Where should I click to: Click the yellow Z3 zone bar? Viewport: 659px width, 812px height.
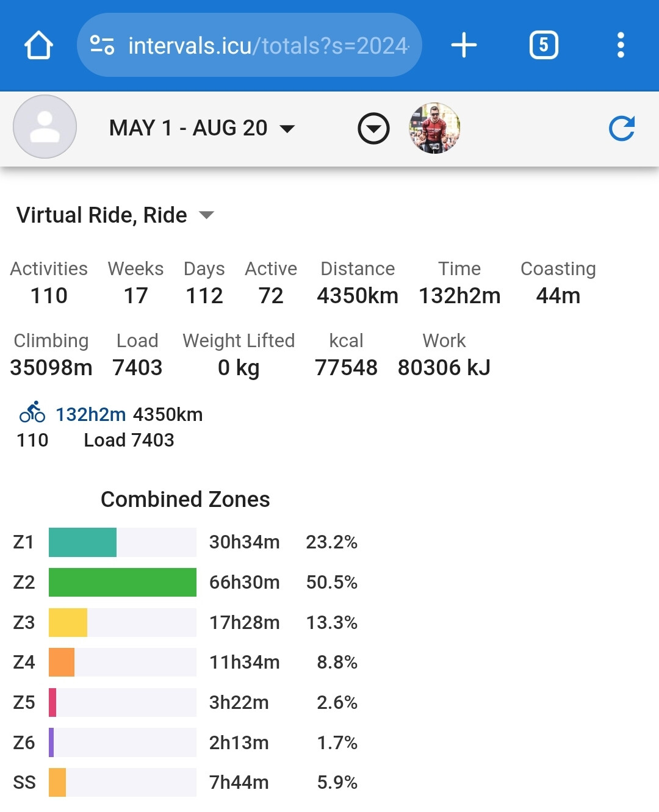click(x=68, y=622)
